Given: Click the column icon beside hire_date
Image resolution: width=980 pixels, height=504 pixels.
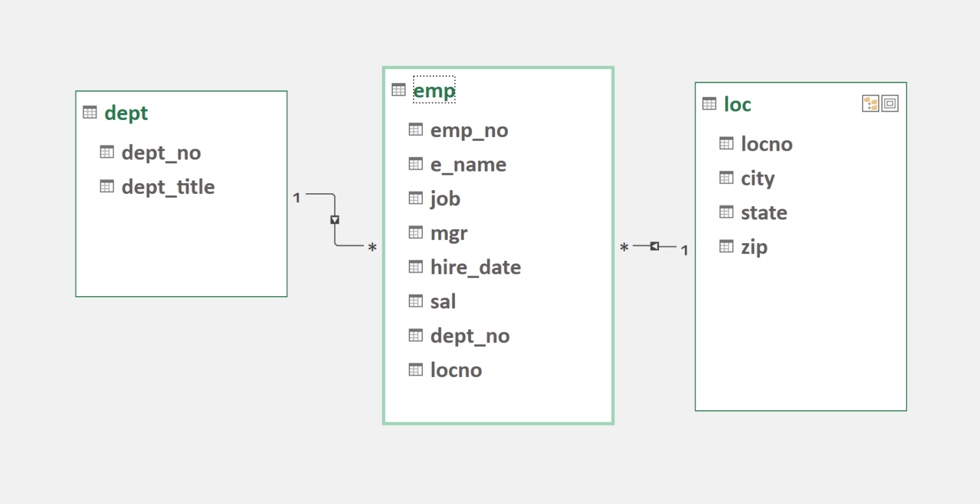Looking at the screenshot, I should 416,266.
